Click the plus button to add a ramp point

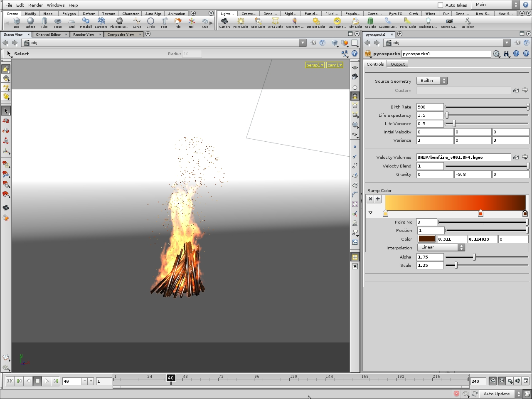378,199
